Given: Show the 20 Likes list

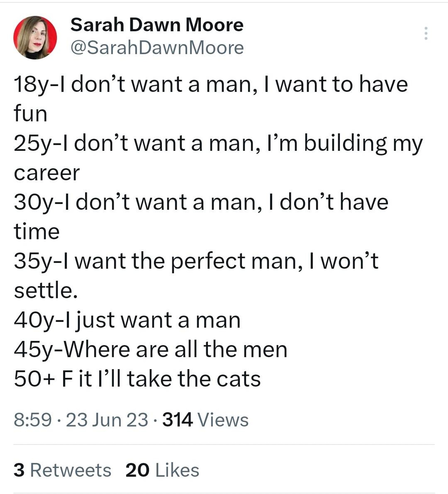Looking at the screenshot, I should tap(162, 470).
